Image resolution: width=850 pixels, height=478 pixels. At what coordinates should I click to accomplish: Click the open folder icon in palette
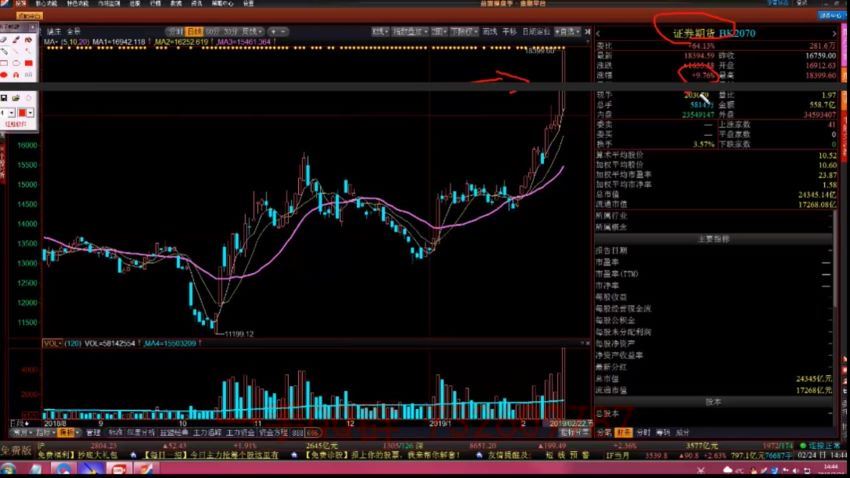click(16, 98)
